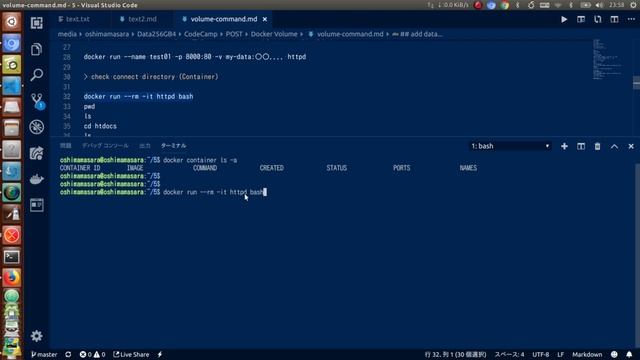This screenshot has height=360, width=640.
Task: Open changes compare icon in editor toolbar
Action: (598, 19)
